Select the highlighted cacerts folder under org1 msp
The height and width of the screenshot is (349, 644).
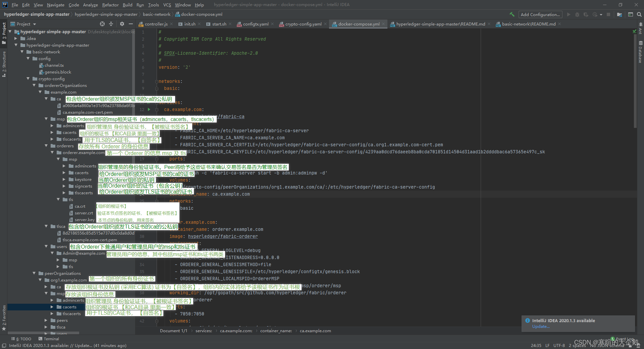(69, 307)
